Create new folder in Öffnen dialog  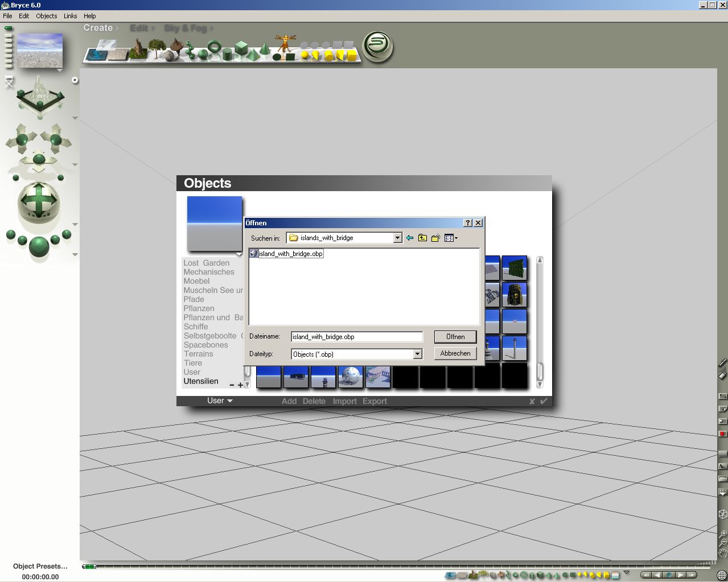coord(435,238)
